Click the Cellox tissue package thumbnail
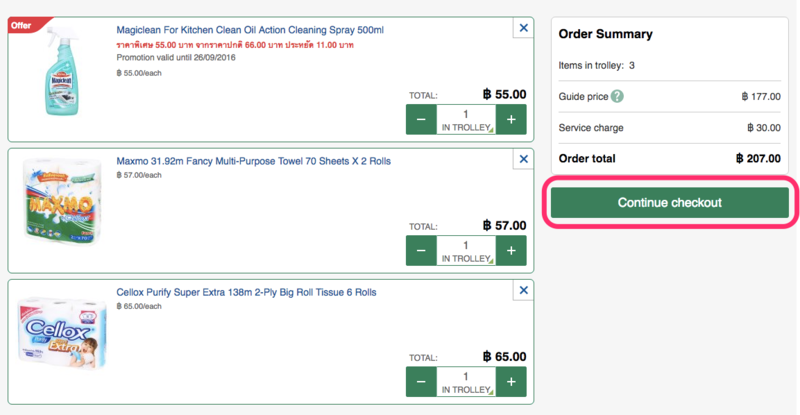This screenshot has height=415, width=800. (x=61, y=333)
